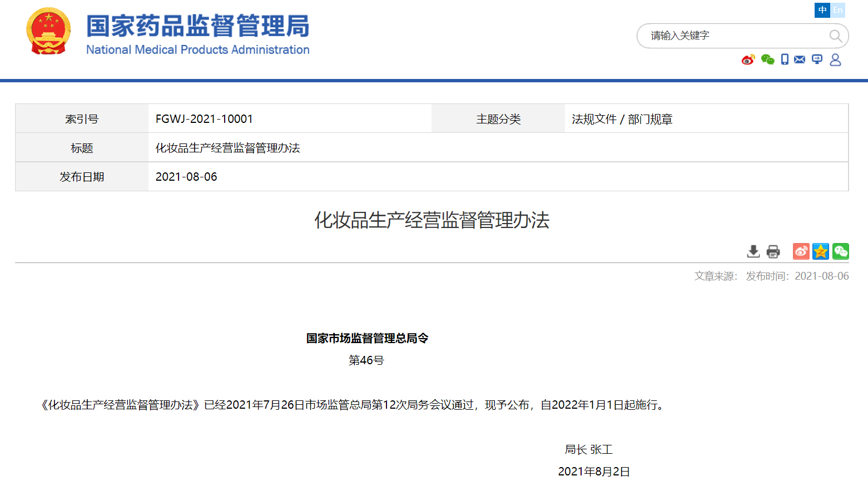Switch language to Chinese with 中 button
Viewport: 868px width, 486px height.
[x=822, y=10]
